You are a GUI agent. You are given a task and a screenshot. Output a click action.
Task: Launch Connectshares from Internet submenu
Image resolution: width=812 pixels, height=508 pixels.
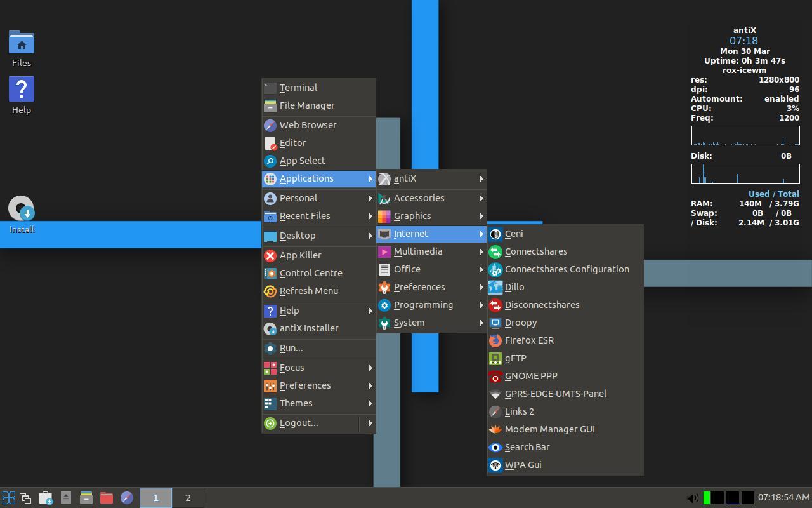(565, 251)
